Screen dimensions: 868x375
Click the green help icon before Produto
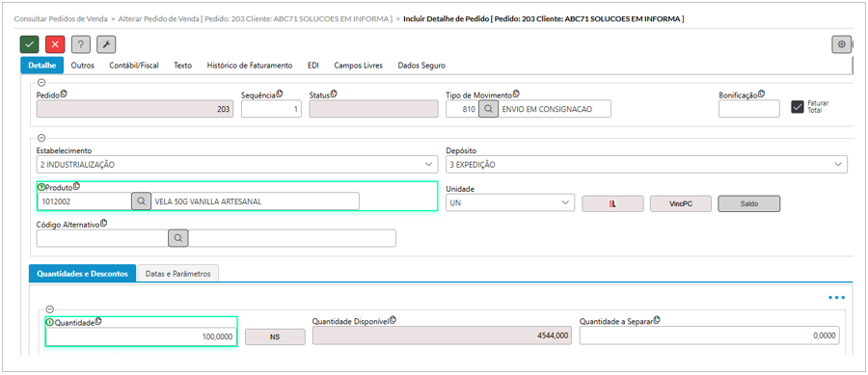pyautogui.click(x=41, y=187)
